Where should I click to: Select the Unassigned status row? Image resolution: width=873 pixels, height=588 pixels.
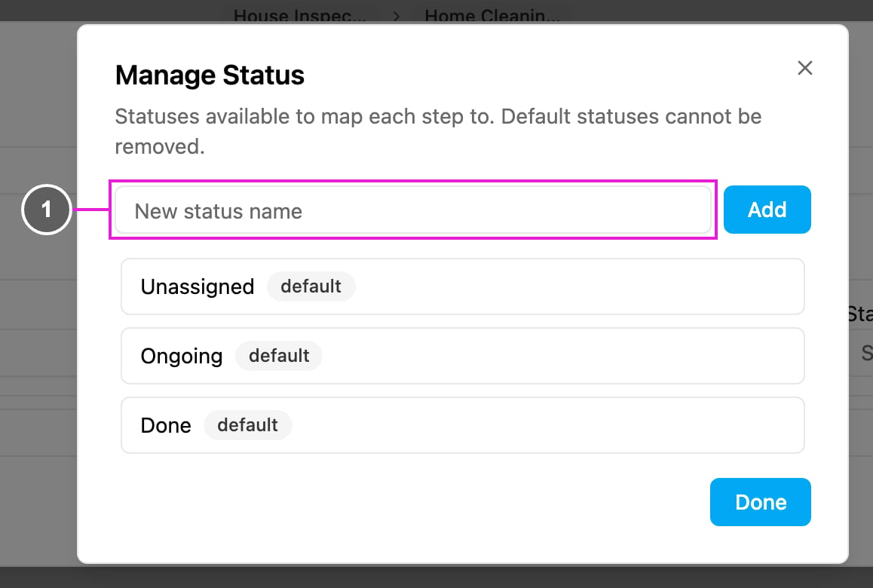(463, 286)
